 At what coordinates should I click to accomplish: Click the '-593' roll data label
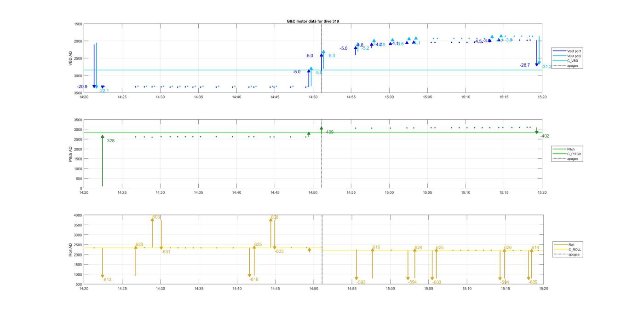click(361, 283)
